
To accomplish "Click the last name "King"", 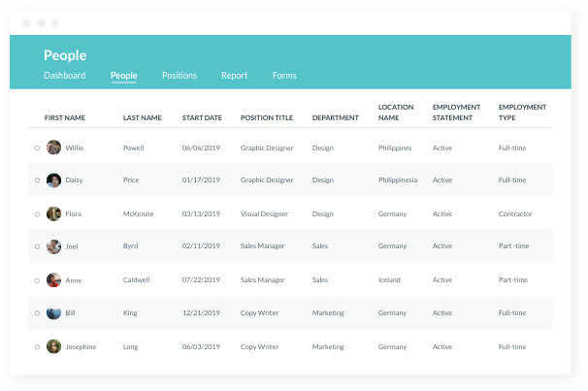I will [130, 313].
